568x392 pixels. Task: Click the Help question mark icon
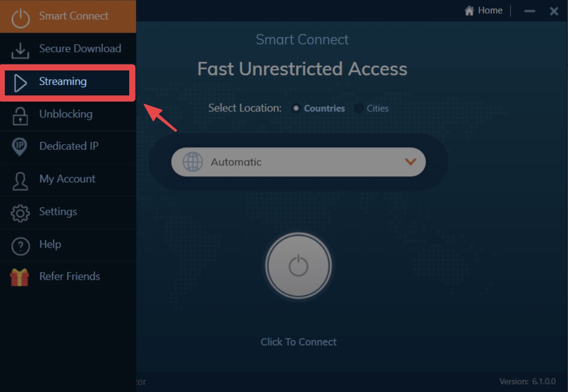click(20, 246)
